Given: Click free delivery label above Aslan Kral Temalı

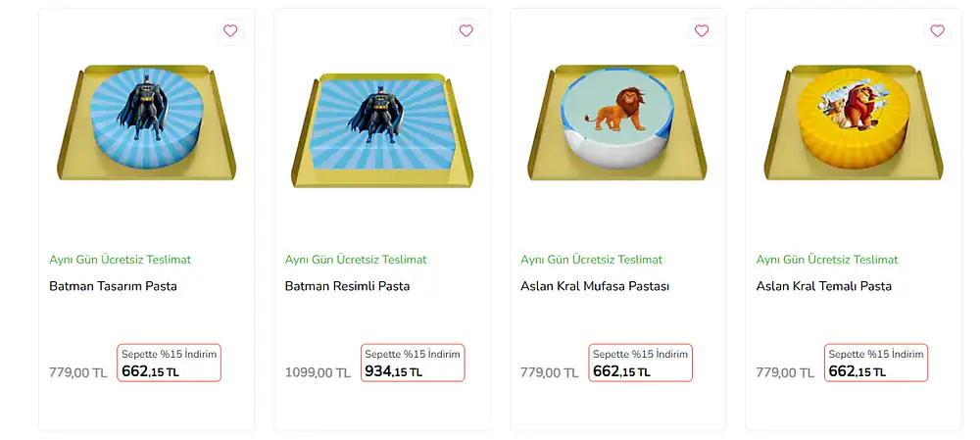Looking at the screenshot, I should pos(827,260).
